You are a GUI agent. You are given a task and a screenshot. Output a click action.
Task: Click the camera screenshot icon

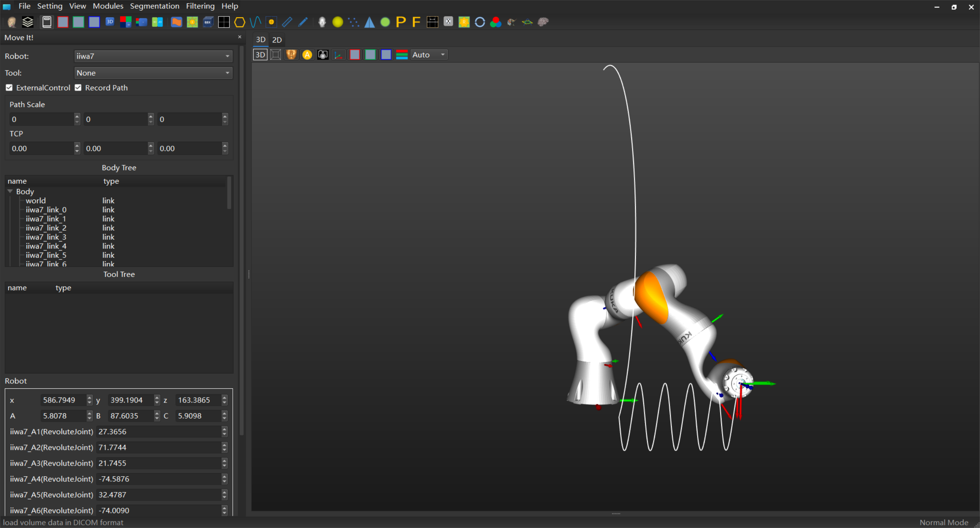(x=323, y=55)
